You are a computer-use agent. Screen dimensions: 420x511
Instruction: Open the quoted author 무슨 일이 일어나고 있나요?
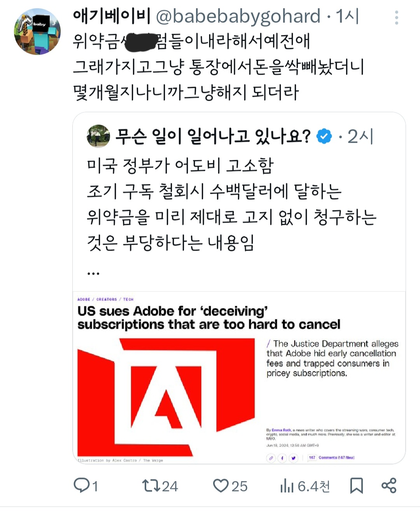pos(213,136)
